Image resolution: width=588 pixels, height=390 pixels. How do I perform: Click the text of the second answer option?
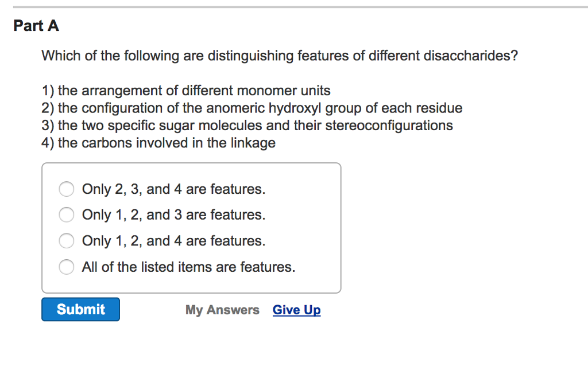[173, 215]
